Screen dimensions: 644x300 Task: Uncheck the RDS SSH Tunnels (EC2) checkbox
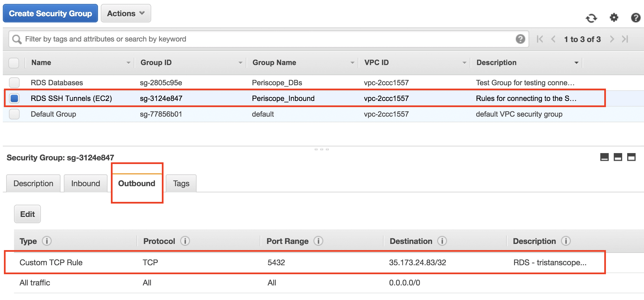pos(14,98)
